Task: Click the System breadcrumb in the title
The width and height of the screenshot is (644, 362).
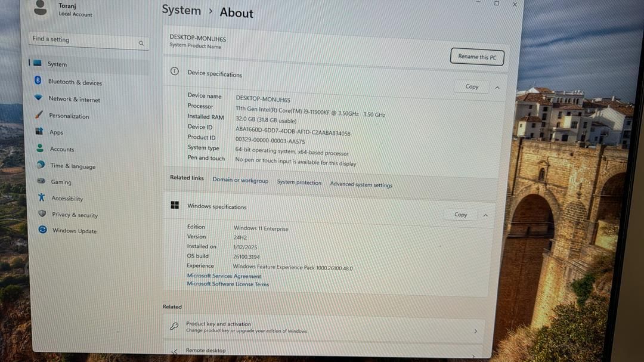Action: click(x=181, y=10)
